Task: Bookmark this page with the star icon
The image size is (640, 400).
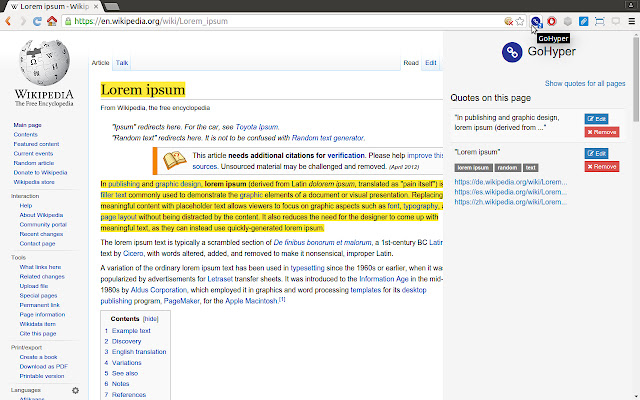Action: click(x=520, y=20)
